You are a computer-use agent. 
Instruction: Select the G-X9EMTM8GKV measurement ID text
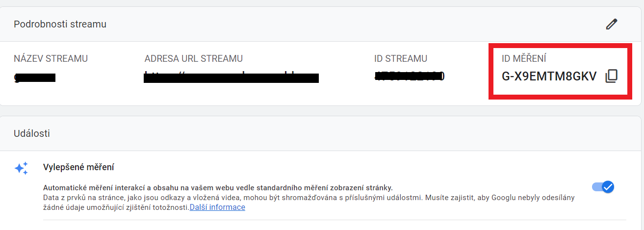[549, 77]
